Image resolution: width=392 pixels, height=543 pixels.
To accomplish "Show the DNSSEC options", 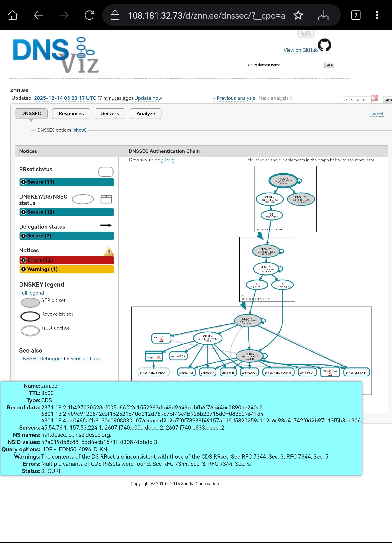I will point(79,130).
